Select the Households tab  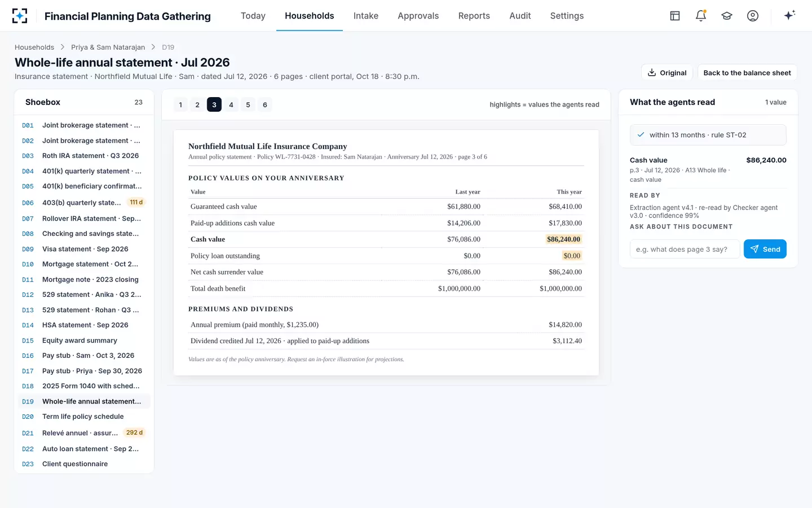click(x=310, y=16)
